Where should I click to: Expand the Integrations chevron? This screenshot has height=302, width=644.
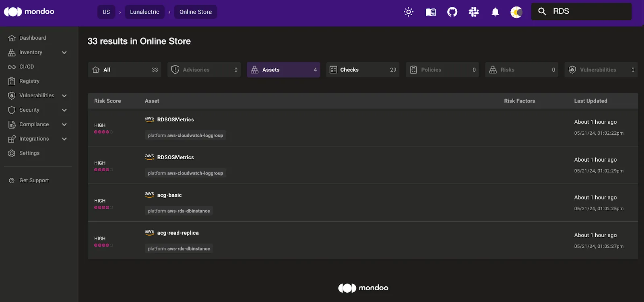click(x=64, y=139)
